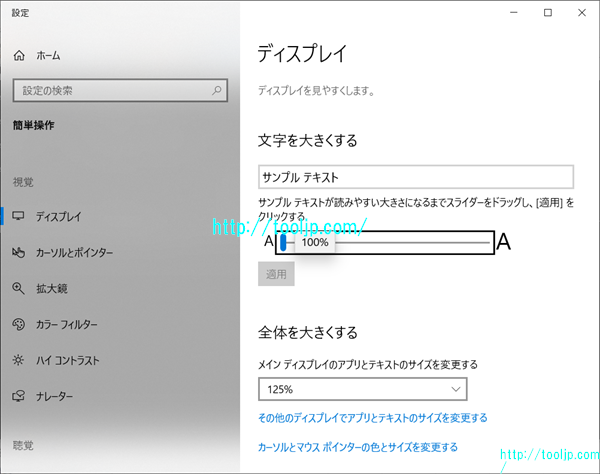Open ナレーター settings page
This screenshot has width=600, height=474.
[54, 396]
